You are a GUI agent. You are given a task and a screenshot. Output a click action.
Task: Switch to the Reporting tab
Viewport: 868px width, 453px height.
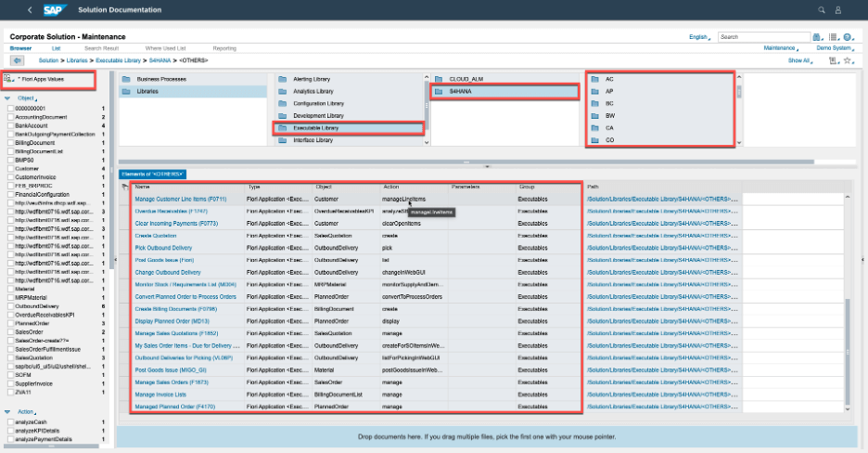224,48
